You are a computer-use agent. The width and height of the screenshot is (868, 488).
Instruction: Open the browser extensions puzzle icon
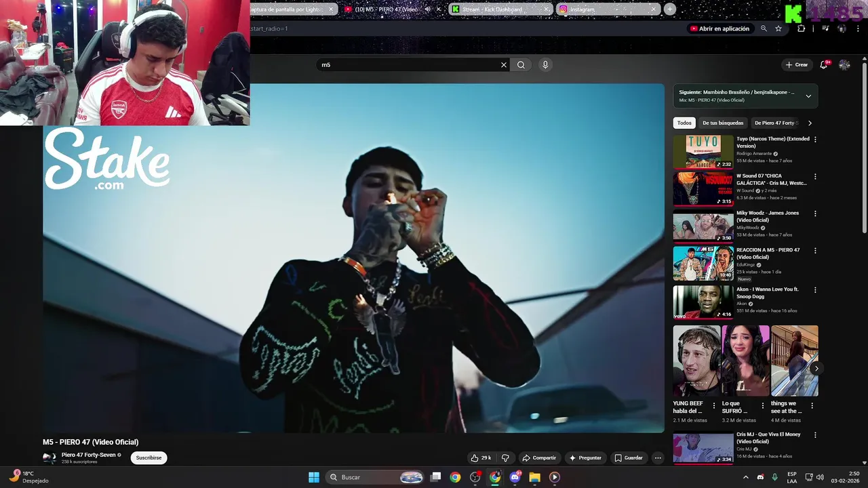pos(802,28)
